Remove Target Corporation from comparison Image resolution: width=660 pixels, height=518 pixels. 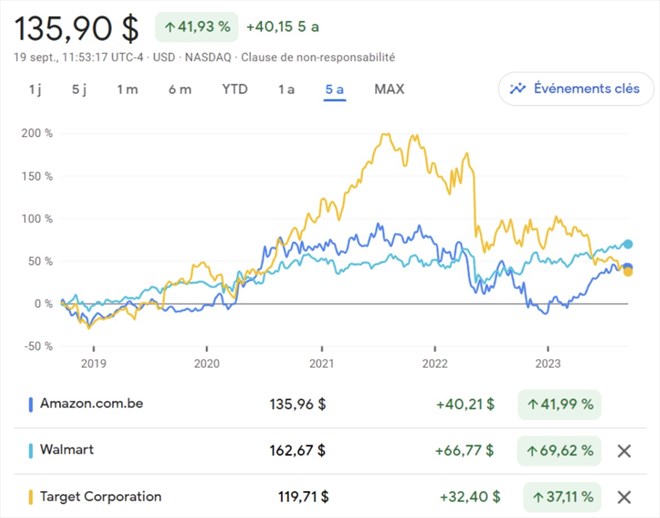point(624,497)
